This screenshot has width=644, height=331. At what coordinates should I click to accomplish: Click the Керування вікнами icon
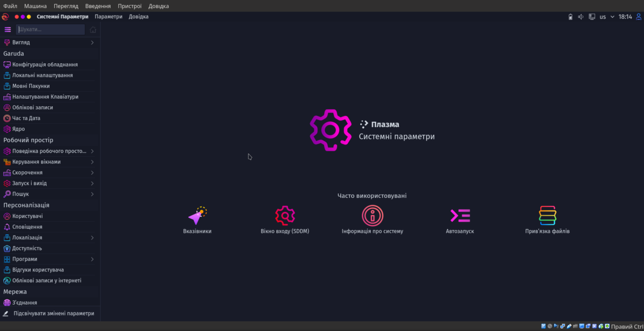pos(7,162)
